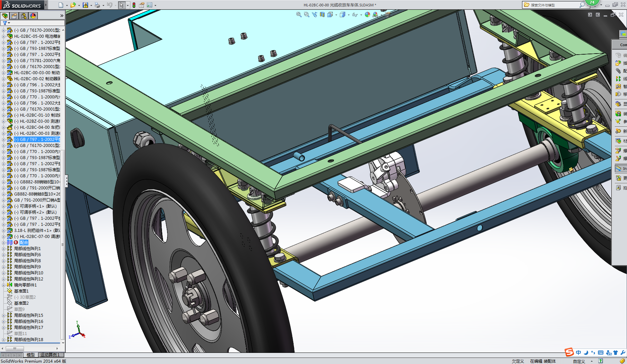Switch to the FeatureManager design tree tab

[5, 16]
